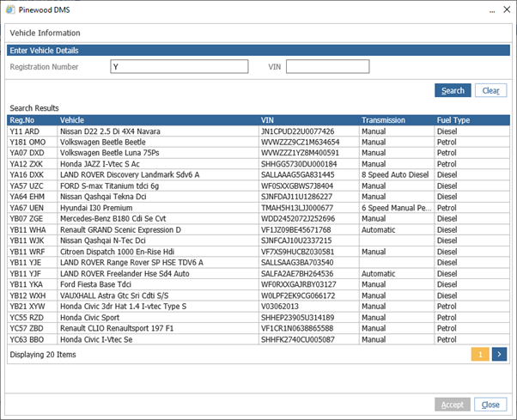This screenshot has width=517, height=420.
Task: Click Volkswagen Beetle Luna 75Ps vehicle
Action: tap(109, 153)
